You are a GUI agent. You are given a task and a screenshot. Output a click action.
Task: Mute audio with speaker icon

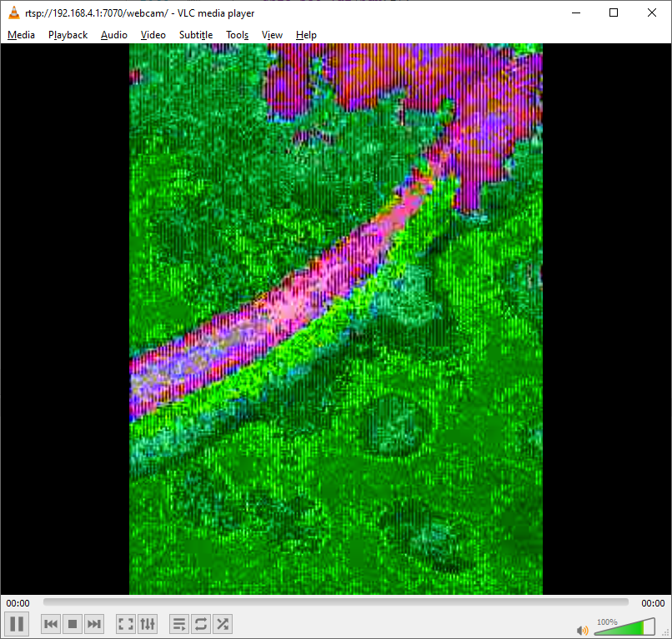click(582, 630)
